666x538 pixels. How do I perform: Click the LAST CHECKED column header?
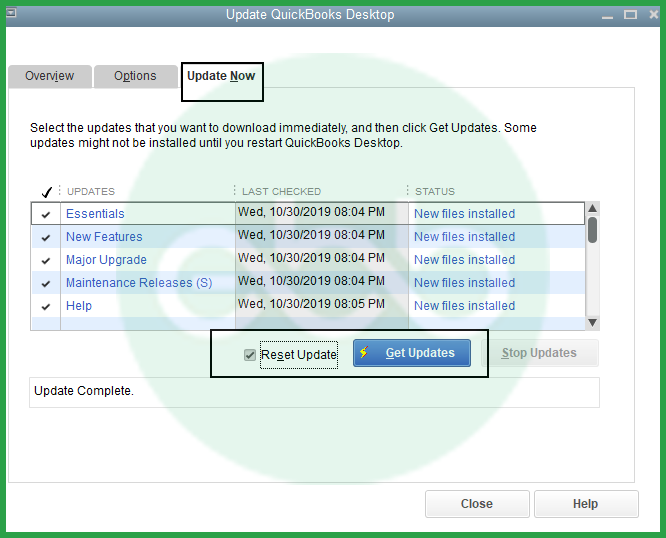coord(281,192)
